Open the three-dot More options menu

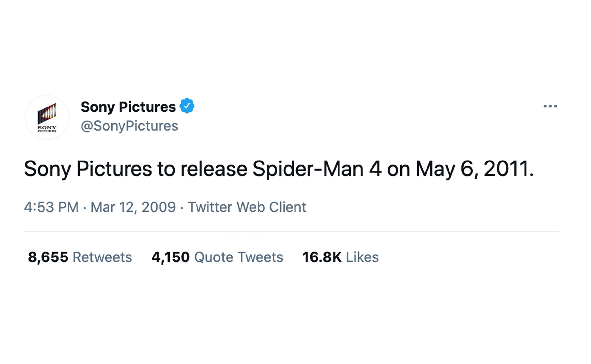tap(550, 106)
